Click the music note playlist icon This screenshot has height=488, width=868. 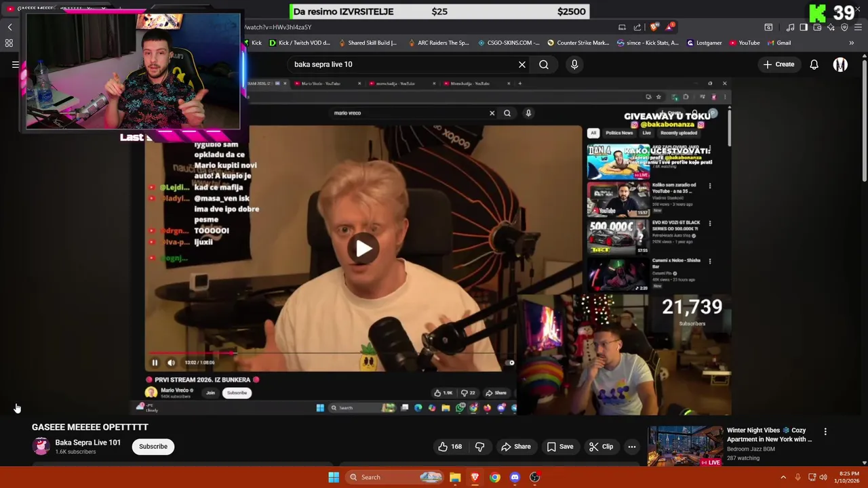click(x=790, y=27)
